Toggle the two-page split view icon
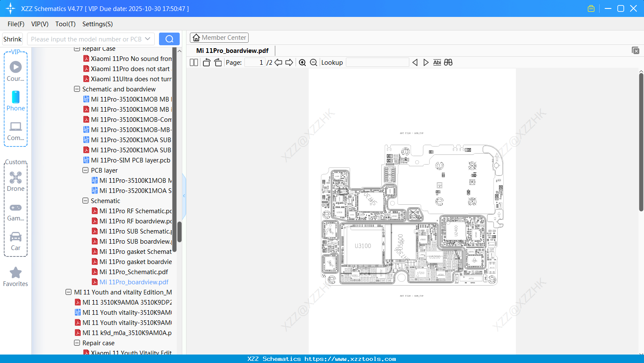The width and height of the screenshot is (644, 363). (194, 63)
